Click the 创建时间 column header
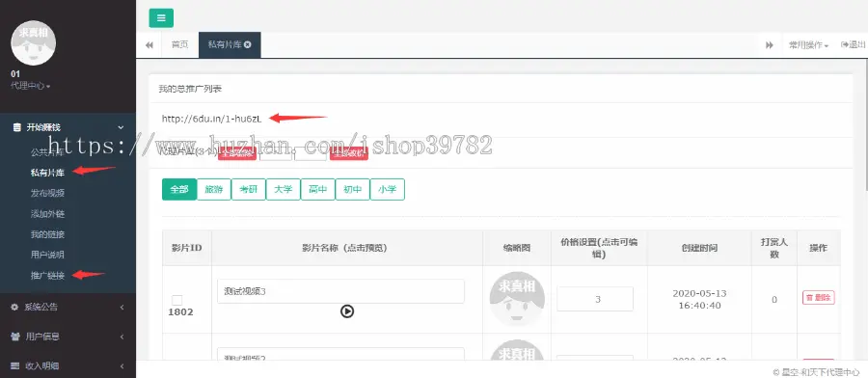Viewport: 868px width, 378px height. 700,248
